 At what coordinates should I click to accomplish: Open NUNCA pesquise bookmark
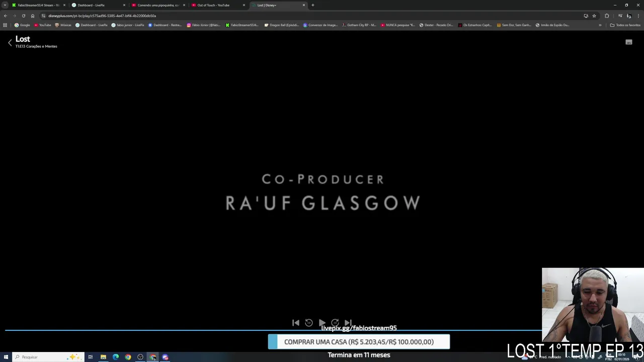coord(398,25)
